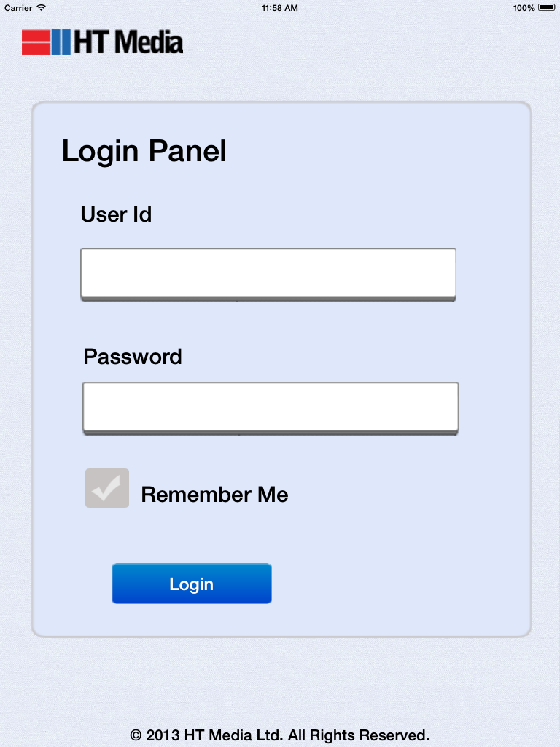
Task: Tap the red block in logo
Action: (36, 42)
